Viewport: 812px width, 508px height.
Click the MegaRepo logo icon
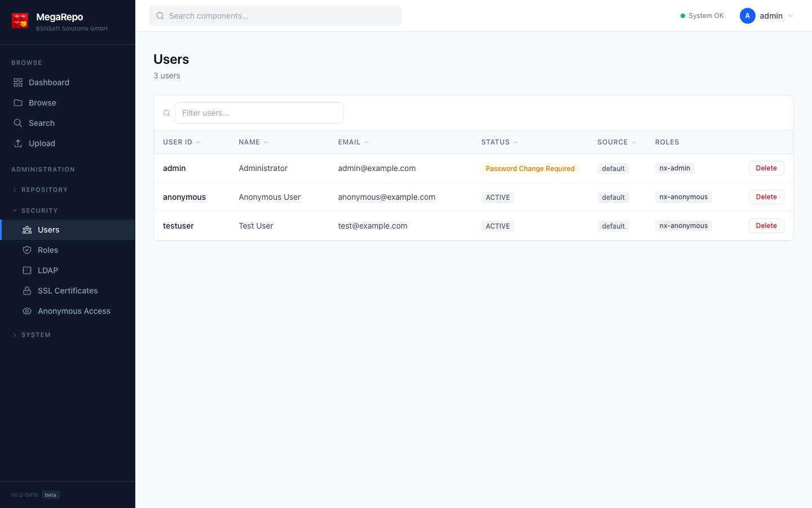[20, 20]
